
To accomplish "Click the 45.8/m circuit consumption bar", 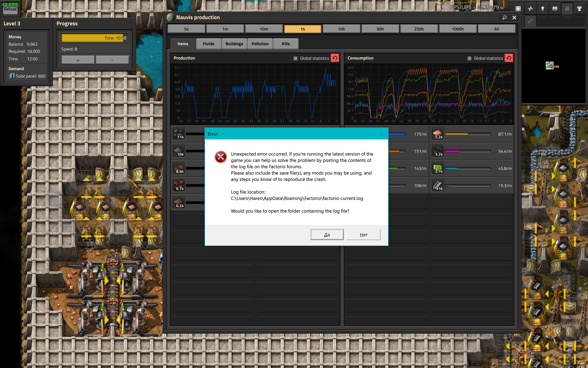I will point(468,168).
